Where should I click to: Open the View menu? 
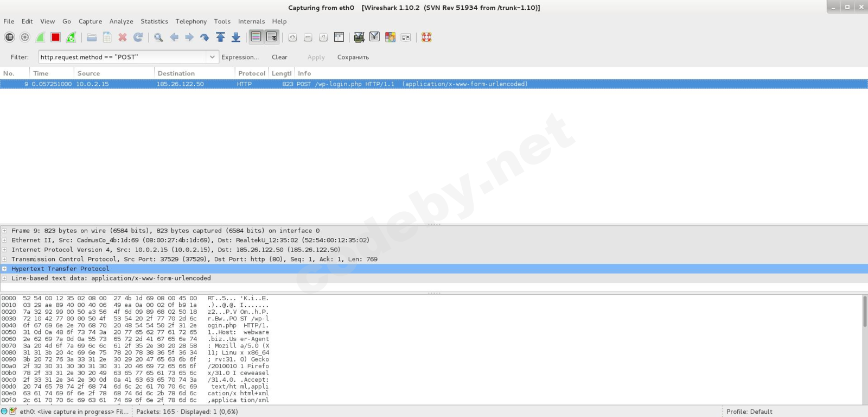(47, 22)
